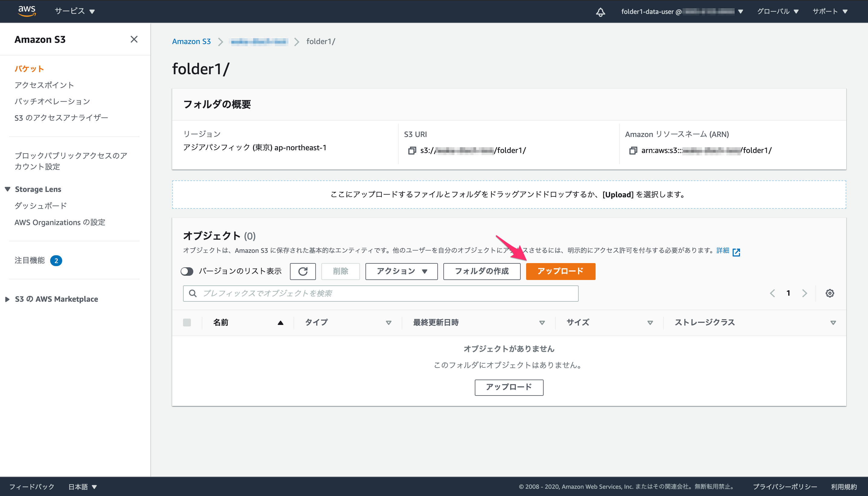This screenshot has width=868, height=496.
Task: Go to next page of objects
Action: [805, 293]
